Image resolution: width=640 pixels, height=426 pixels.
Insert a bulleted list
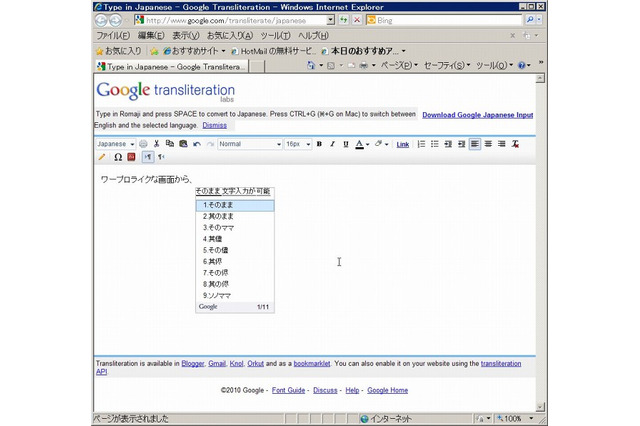click(435, 144)
